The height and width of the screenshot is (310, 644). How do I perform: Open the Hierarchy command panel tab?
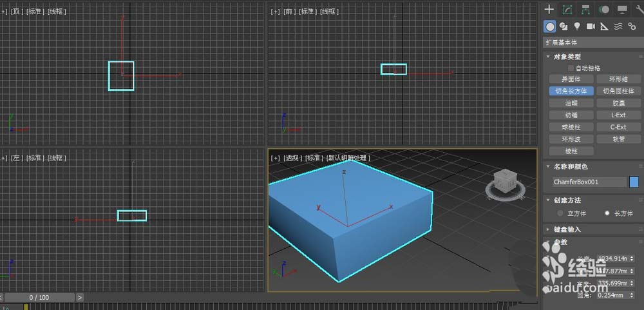click(586, 10)
